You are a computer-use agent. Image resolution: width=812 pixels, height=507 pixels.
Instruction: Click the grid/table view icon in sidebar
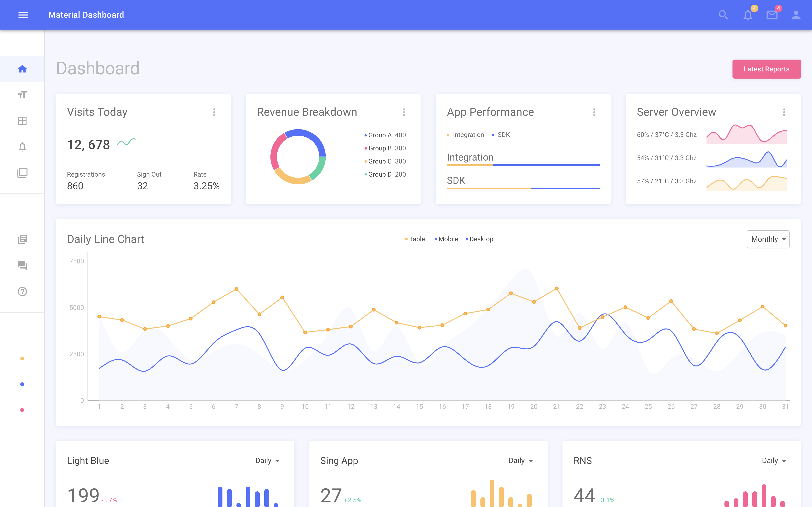click(22, 121)
